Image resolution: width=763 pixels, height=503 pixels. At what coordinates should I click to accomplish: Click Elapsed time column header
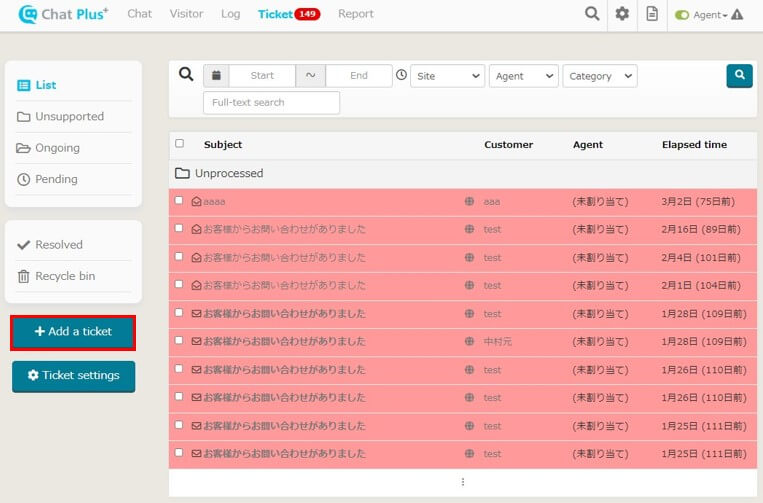coord(694,144)
